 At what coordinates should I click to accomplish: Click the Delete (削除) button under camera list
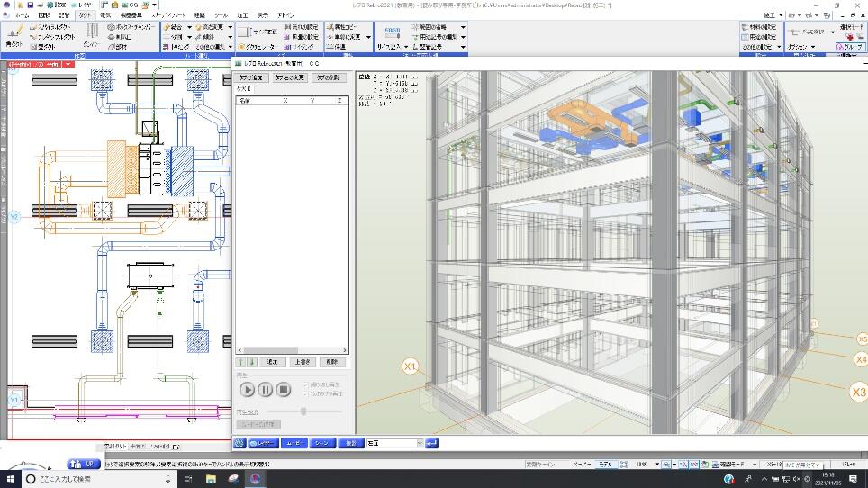click(331, 362)
